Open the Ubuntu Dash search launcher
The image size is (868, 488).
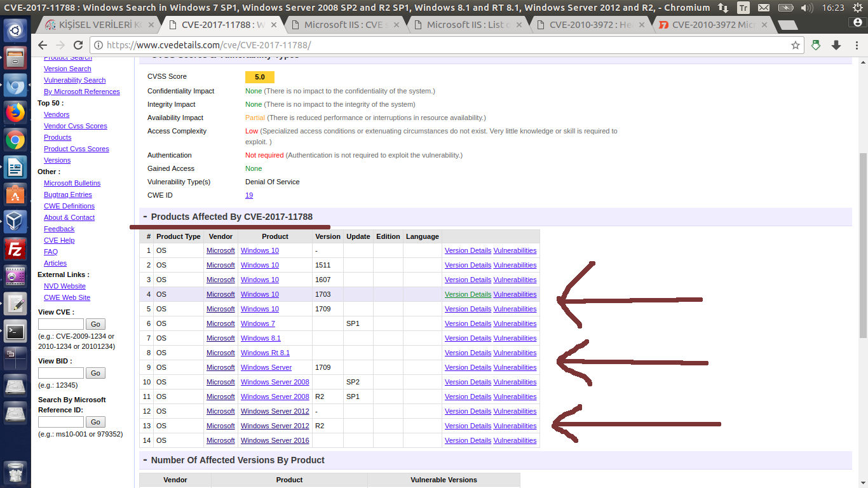(x=15, y=30)
